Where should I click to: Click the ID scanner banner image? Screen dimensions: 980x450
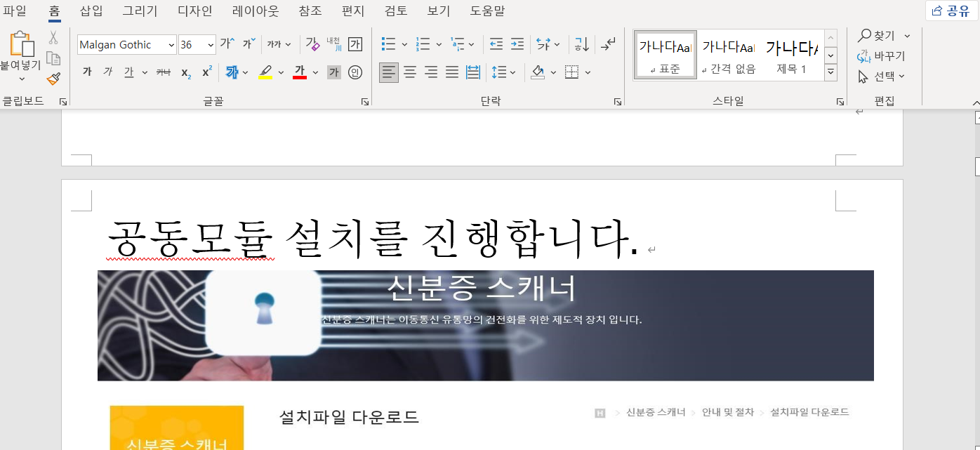pyautogui.click(x=486, y=326)
